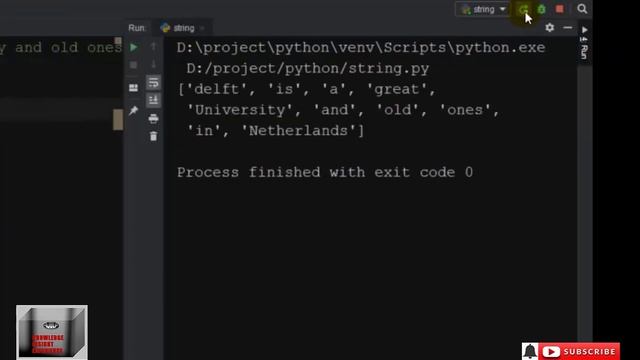The height and width of the screenshot is (360, 640).
Task: Click 'Process finished with exit code 0' text
Action: coord(325,172)
